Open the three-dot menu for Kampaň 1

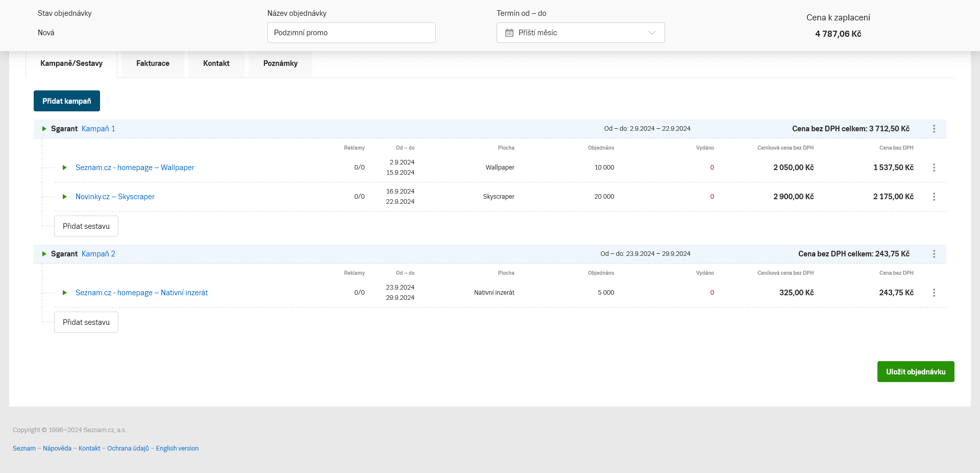pyautogui.click(x=934, y=129)
